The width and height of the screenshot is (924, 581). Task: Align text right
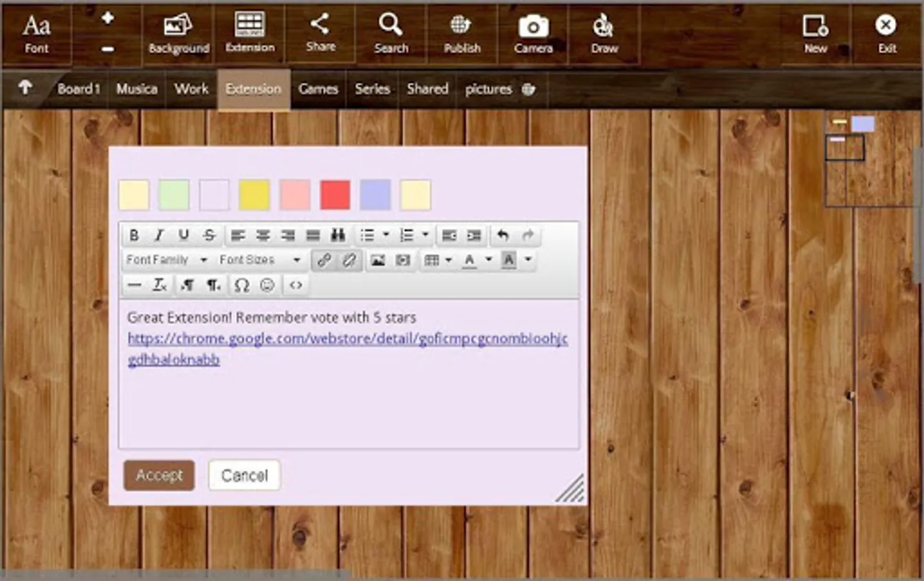pos(288,235)
